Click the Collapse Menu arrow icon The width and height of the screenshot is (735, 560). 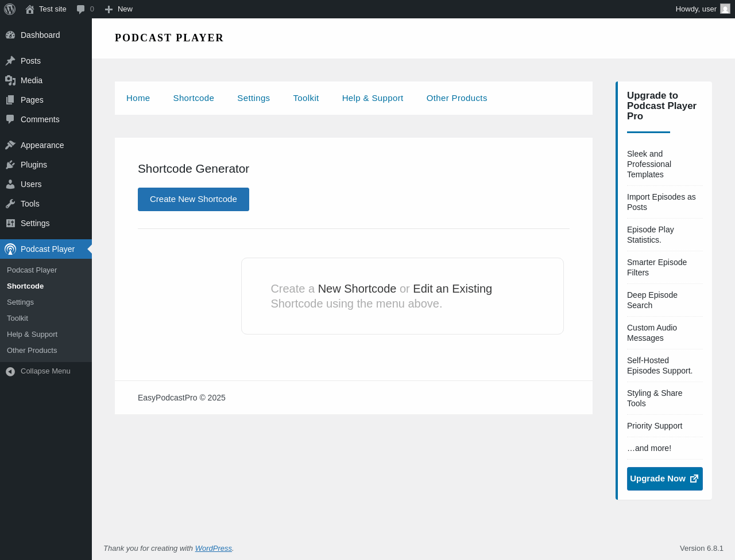click(x=10, y=372)
